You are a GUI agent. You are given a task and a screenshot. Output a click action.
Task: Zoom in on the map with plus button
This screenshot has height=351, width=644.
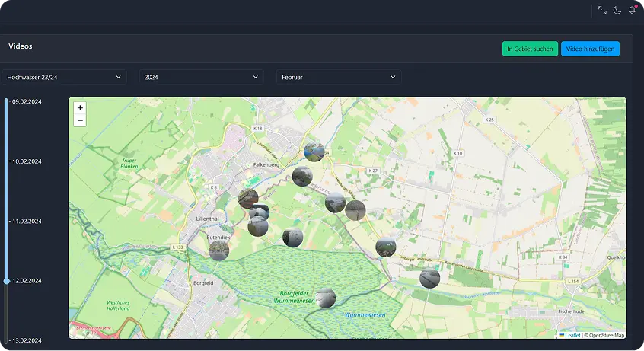tap(80, 107)
